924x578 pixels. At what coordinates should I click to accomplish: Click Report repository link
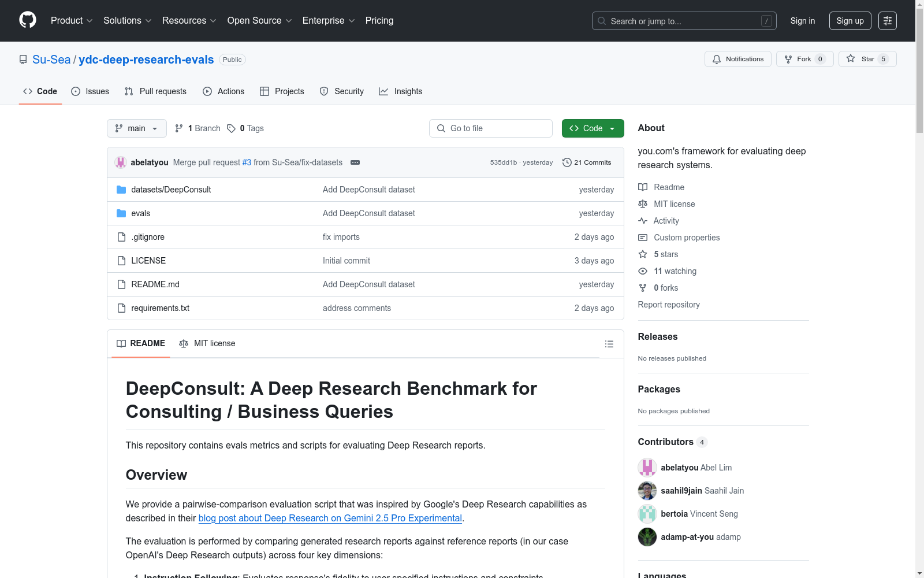(669, 305)
